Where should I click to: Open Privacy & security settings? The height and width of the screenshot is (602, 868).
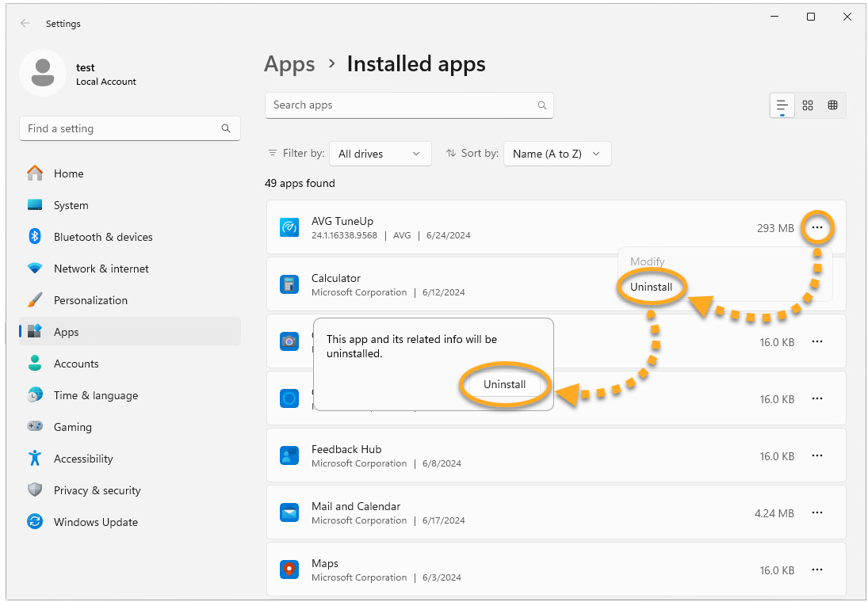(97, 490)
